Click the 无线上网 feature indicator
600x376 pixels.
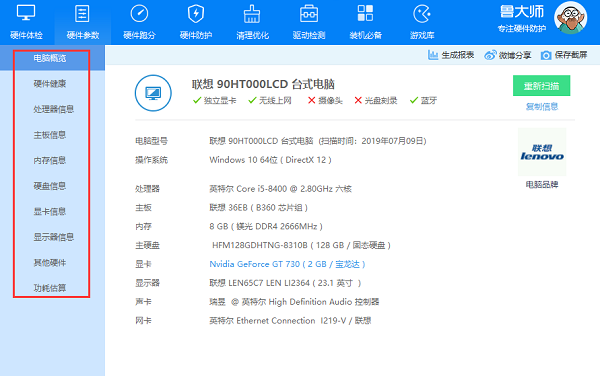270,101
